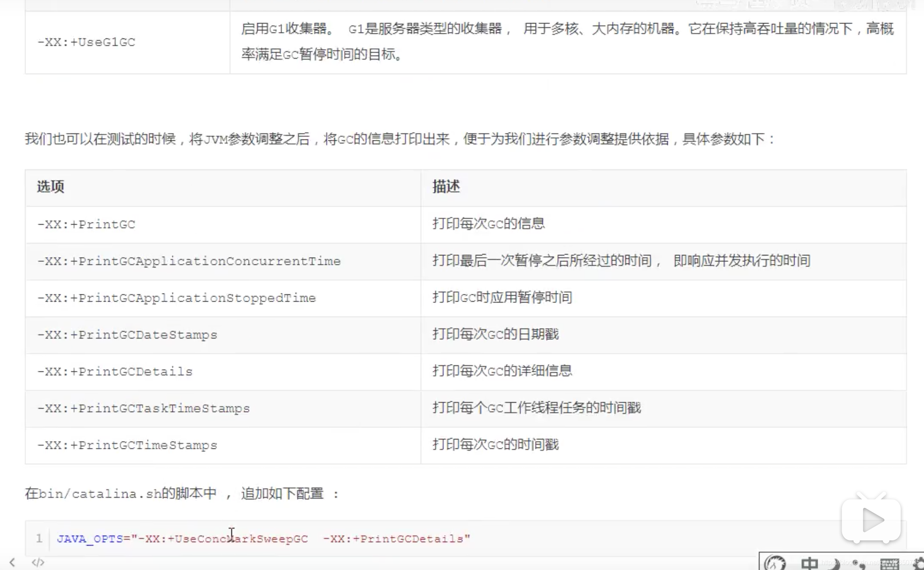Click the paragraph beginning 我们也可以在测试的时候
This screenshot has height=570, width=924.
click(x=400, y=139)
